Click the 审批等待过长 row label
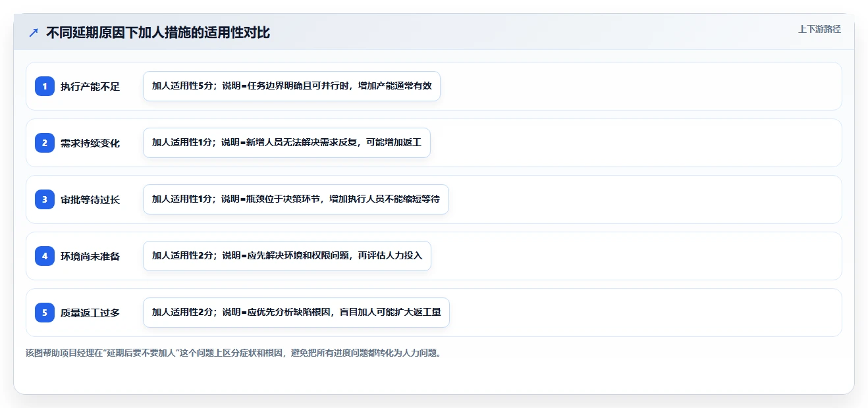The image size is (868, 408). click(90, 199)
